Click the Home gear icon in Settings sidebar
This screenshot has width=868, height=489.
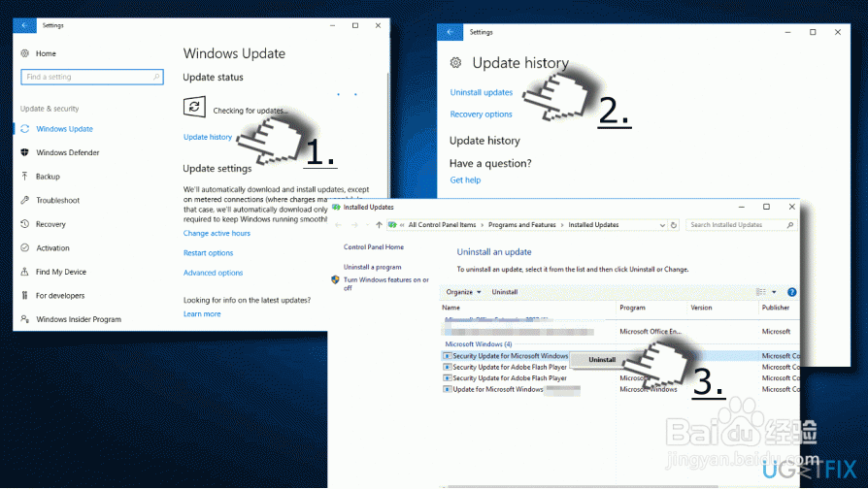pyautogui.click(x=25, y=53)
